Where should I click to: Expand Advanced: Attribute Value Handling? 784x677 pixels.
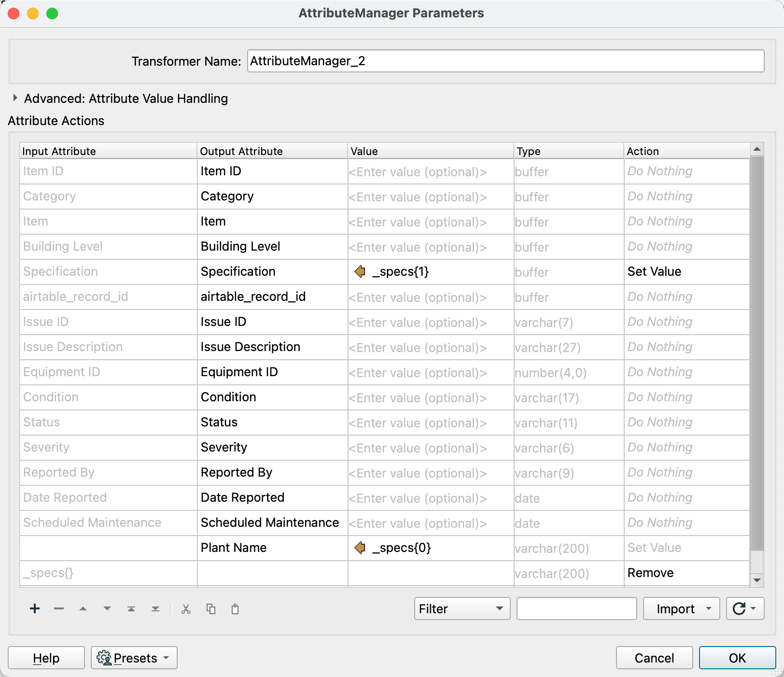pyautogui.click(x=14, y=98)
